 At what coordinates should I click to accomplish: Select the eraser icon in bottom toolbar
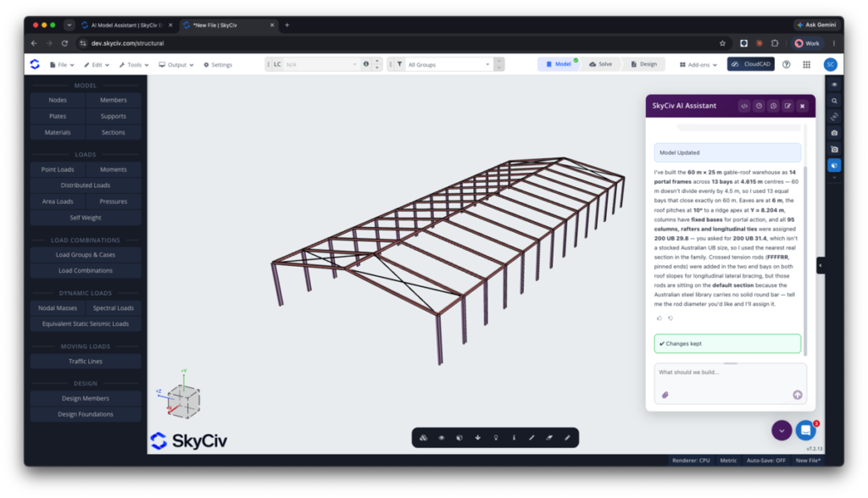(x=549, y=438)
